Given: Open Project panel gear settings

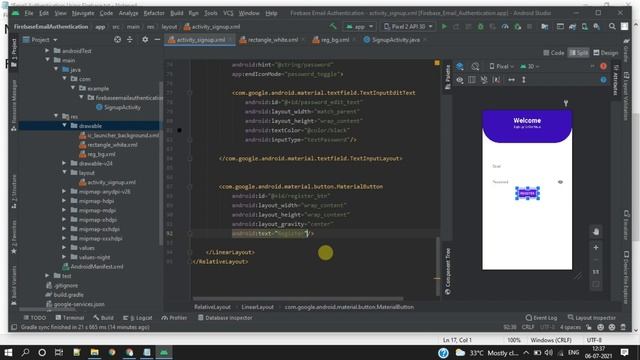Looking at the screenshot, I should click(x=145, y=40).
